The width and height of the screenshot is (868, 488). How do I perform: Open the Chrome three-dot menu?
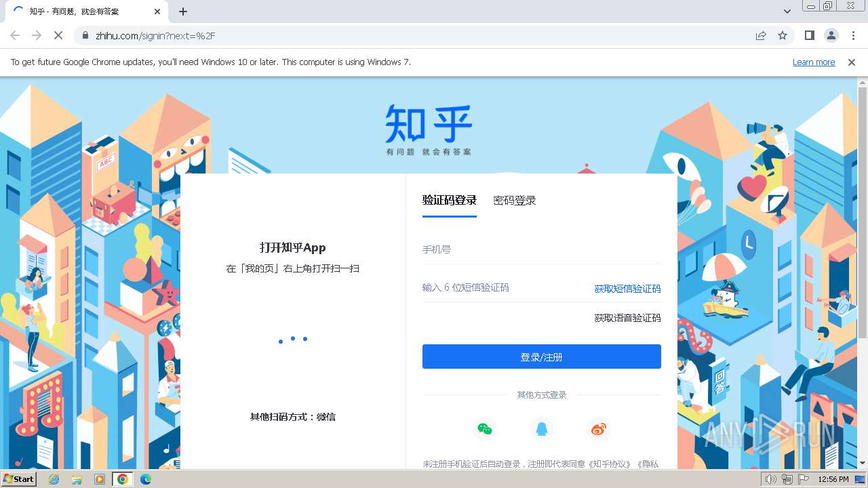coord(853,35)
